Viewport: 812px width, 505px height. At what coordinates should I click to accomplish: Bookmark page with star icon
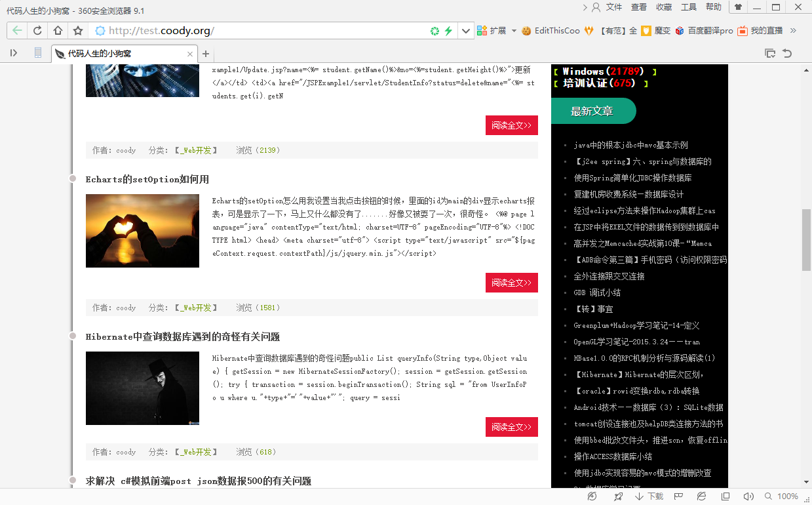point(78,31)
